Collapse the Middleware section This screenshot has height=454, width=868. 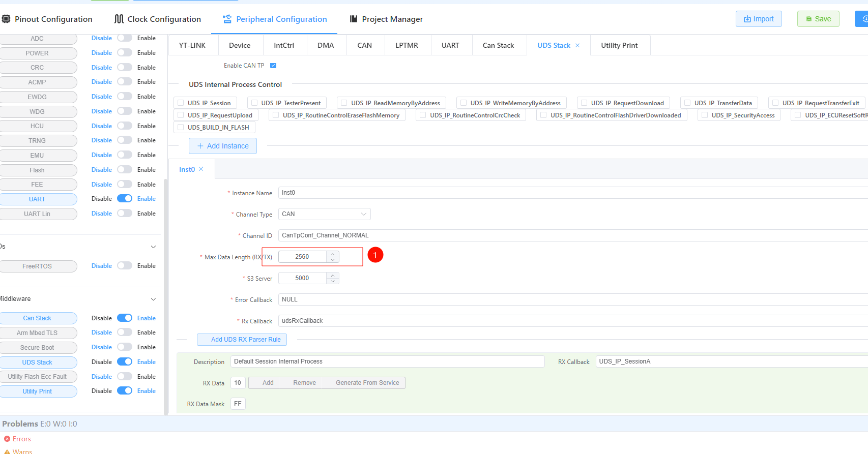point(153,299)
